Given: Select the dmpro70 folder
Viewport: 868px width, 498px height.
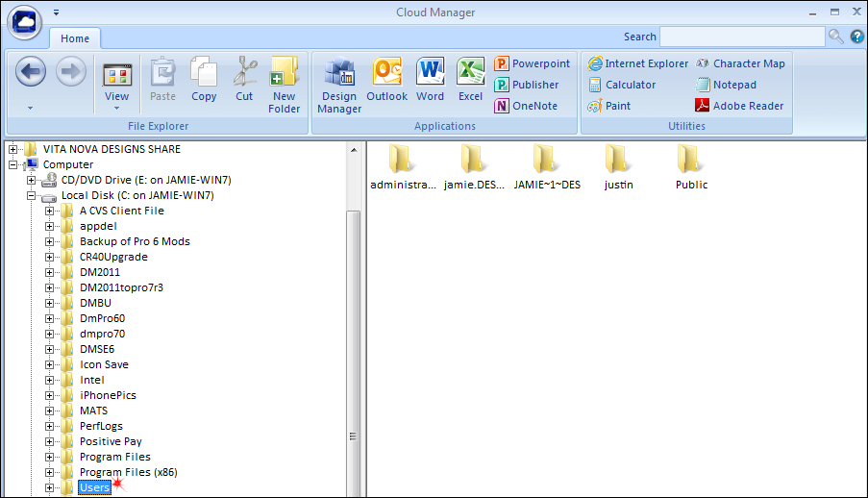Looking at the screenshot, I should pyautogui.click(x=103, y=334).
